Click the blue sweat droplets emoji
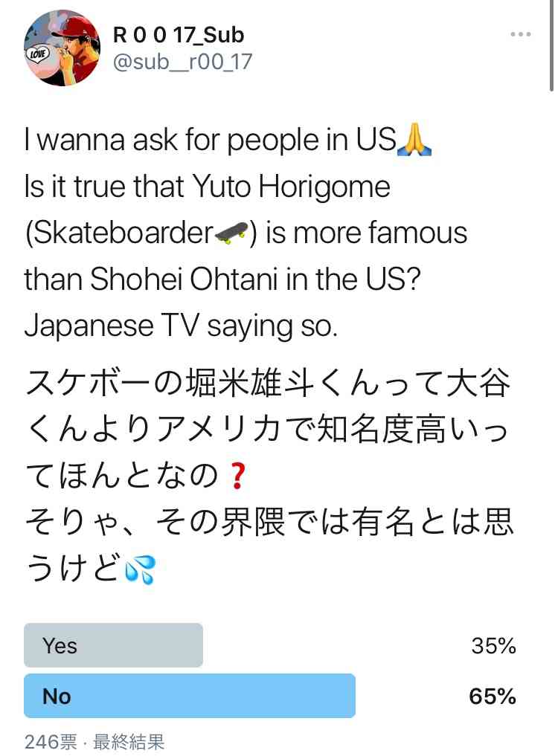558x756 pixels. click(x=140, y=569)
